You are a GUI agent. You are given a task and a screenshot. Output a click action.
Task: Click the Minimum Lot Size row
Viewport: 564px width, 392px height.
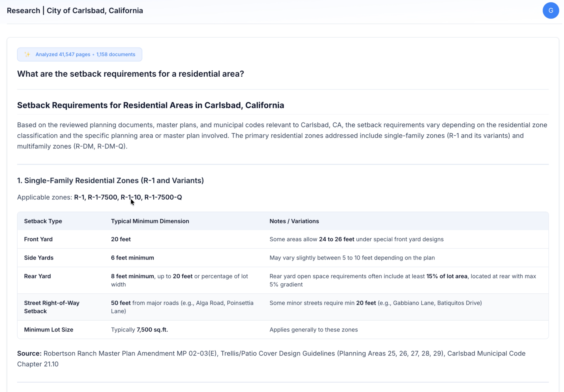(x=48, y=329)
